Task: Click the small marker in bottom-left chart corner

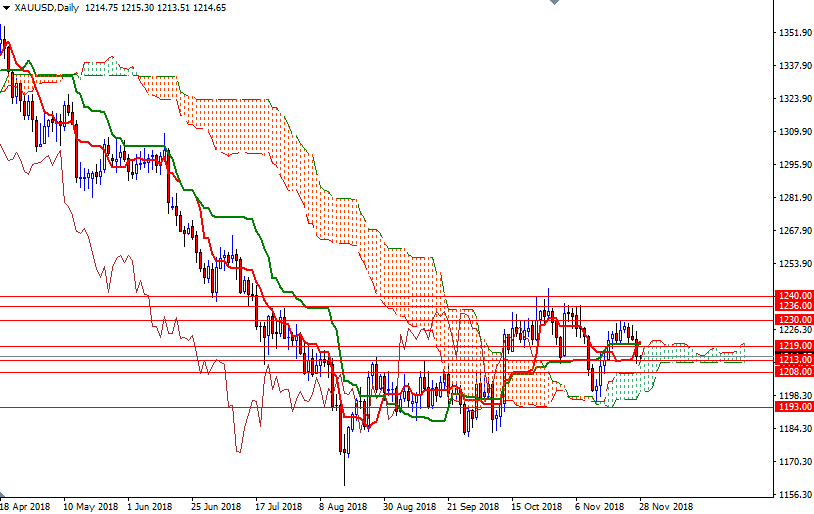Action: (3, 494)
